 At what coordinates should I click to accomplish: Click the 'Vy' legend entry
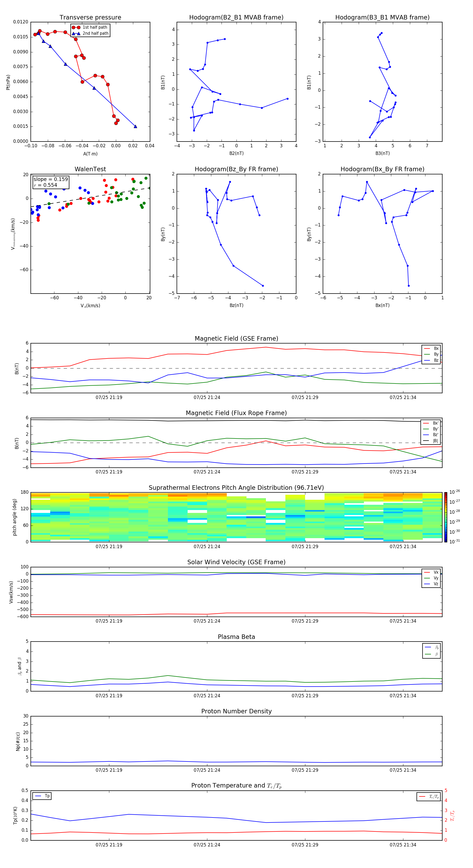[431, 578]
